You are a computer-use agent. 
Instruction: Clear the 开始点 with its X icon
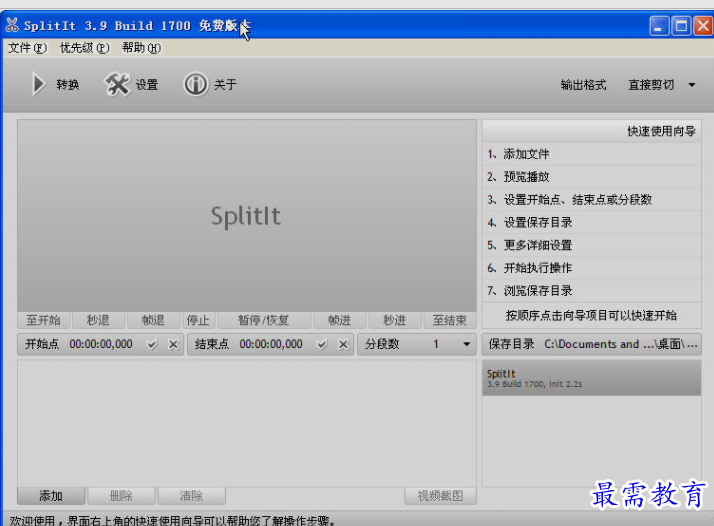(x=173, y=345)
